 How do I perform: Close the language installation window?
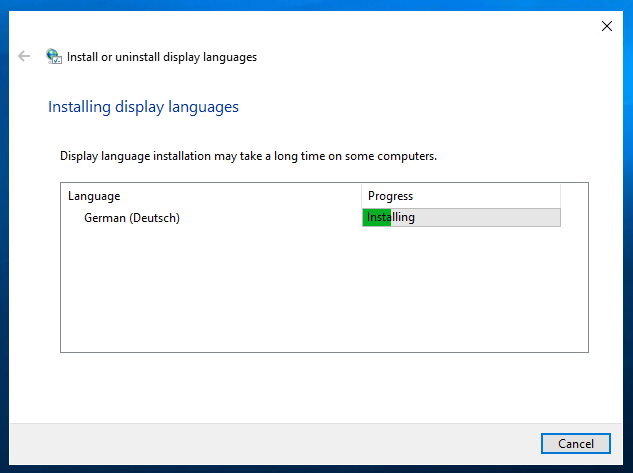coord(606,26)
